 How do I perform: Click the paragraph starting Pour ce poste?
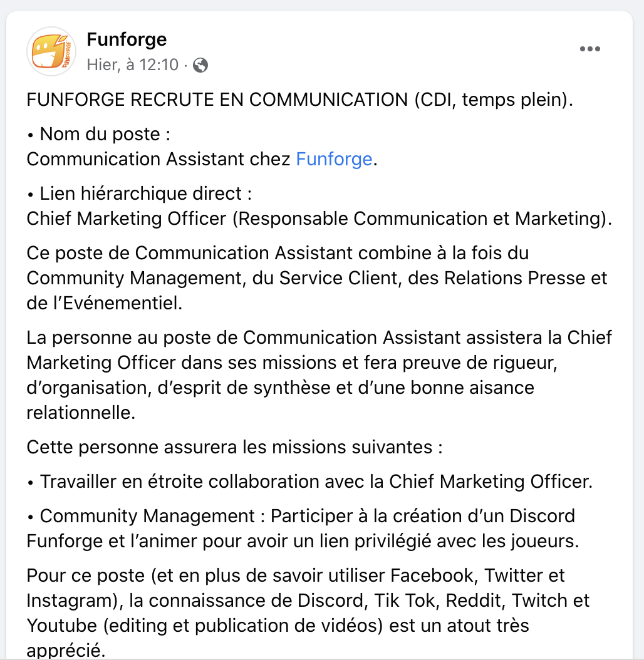coord(308,613)
